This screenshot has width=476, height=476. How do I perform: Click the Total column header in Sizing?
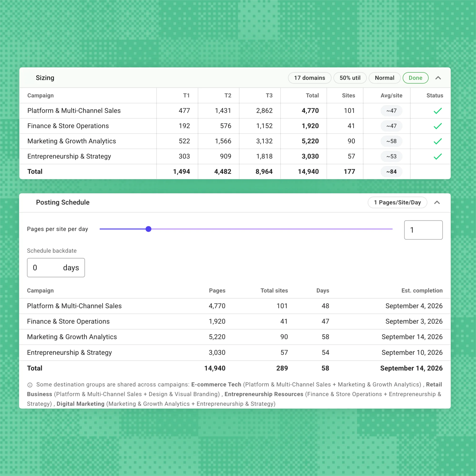click(x=312, y=95)
